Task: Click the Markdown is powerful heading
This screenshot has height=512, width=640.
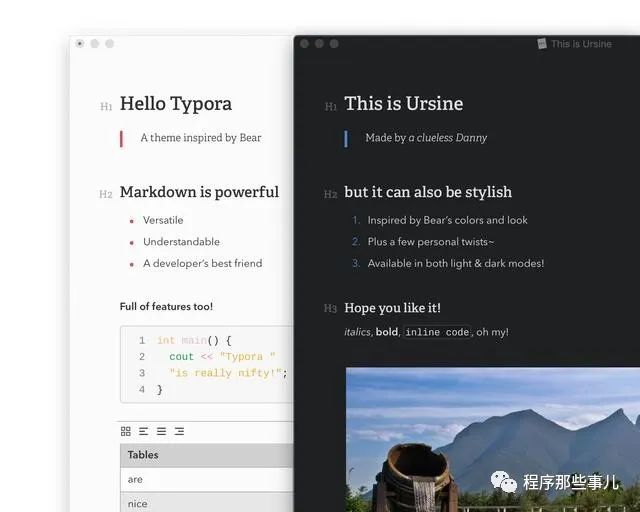Action: (199, 192)
